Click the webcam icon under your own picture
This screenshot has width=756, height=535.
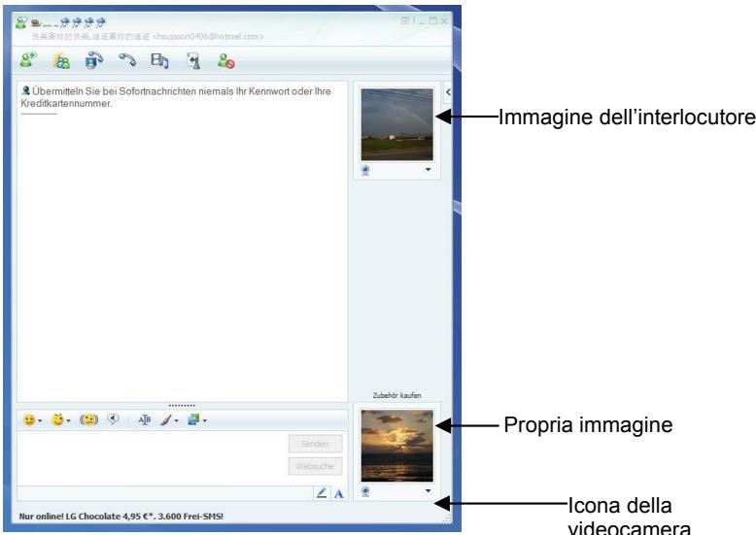tap(365, 491)
